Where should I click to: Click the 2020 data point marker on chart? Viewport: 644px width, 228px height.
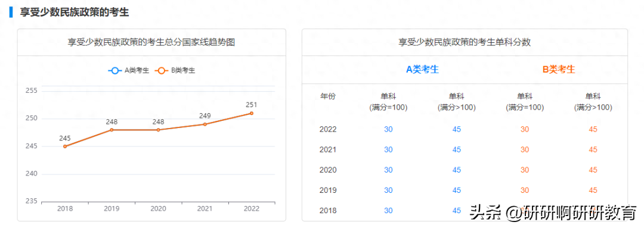pos(158,130)
